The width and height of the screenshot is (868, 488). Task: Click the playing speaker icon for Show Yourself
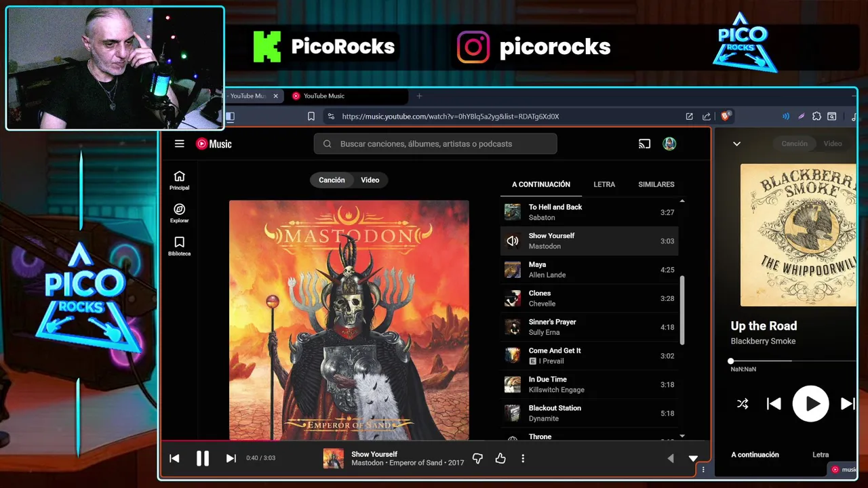(512, 241)
